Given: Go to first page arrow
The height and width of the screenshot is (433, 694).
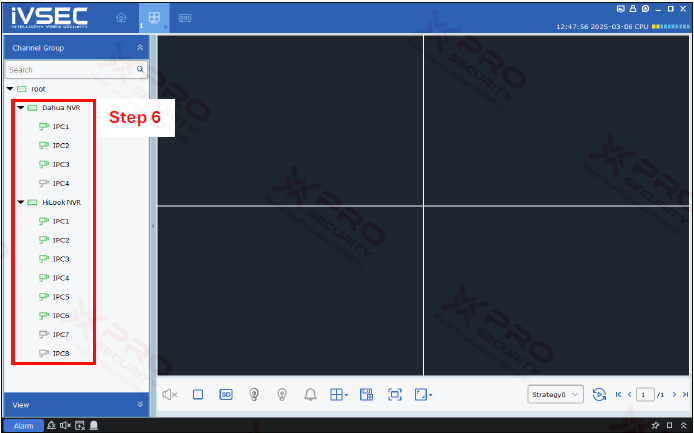Looking at the screenshot, I should coord(618,394).
